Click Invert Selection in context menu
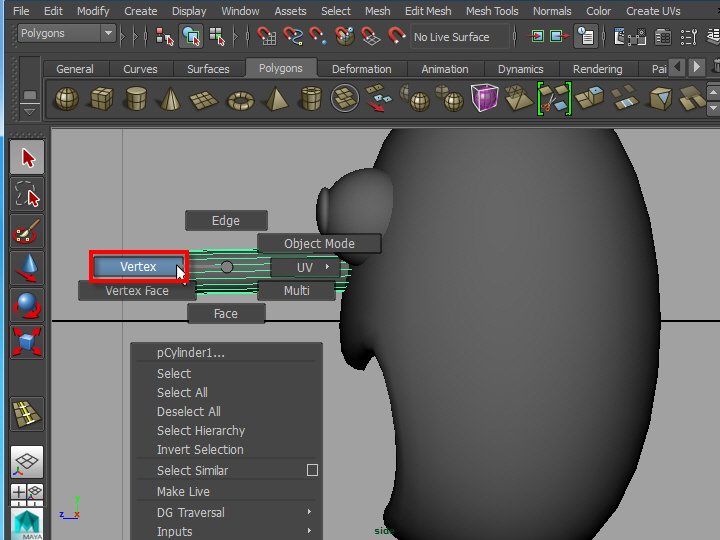Image resolution: width=720 pixels, height=540 pixels. click(200, 450)
